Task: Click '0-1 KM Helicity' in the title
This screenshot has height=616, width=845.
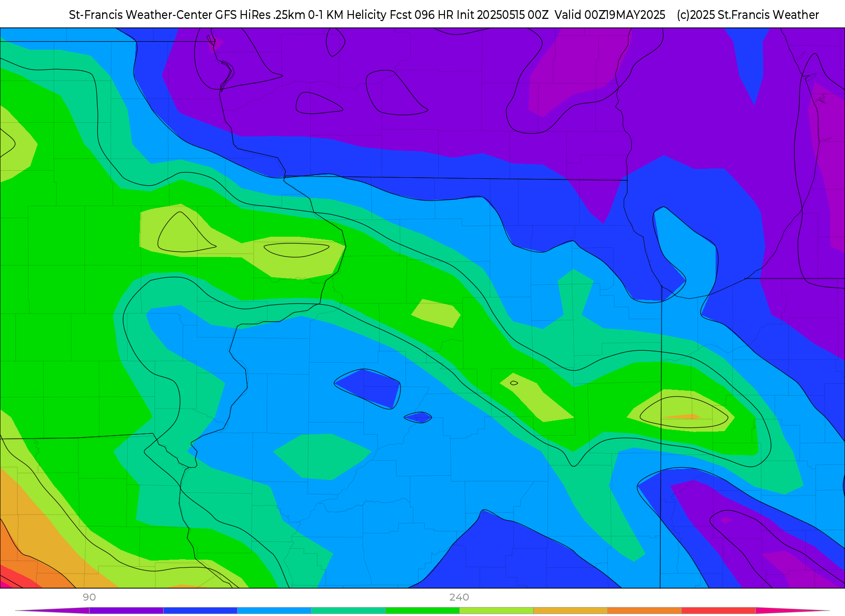Action: point(347,15)
